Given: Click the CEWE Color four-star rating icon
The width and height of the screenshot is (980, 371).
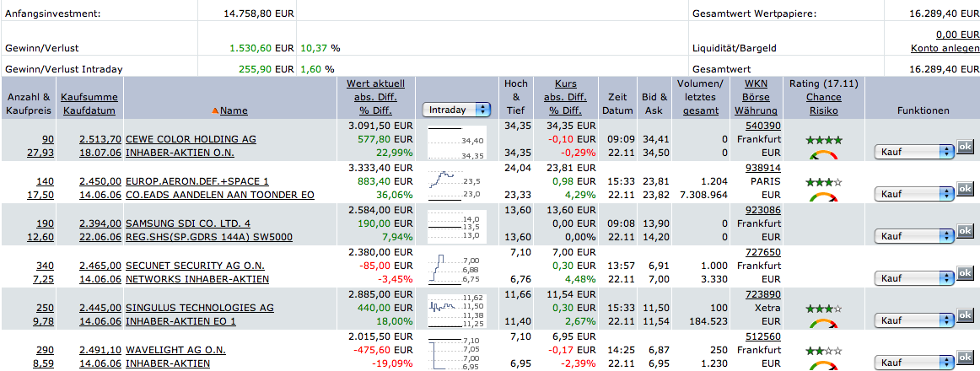Looking at the screenshot, I should (822, 139).
